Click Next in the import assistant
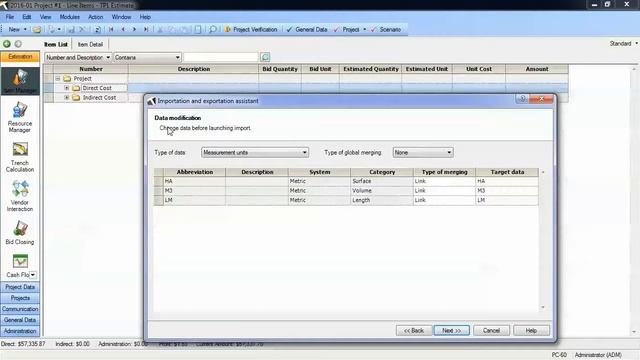Image resolution: width=640 pixels, height=360 pixels. [451, 331]
